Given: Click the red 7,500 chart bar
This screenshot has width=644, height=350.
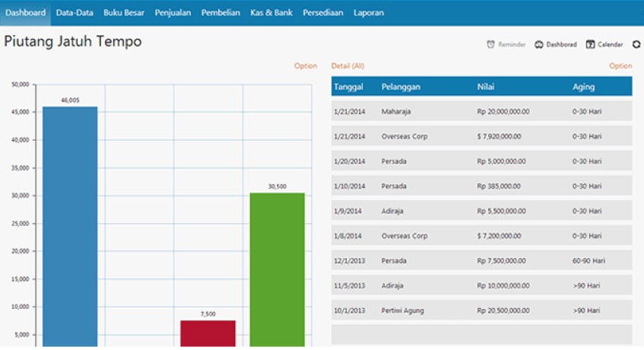Looking at the screenshot, I should point(208,333).
